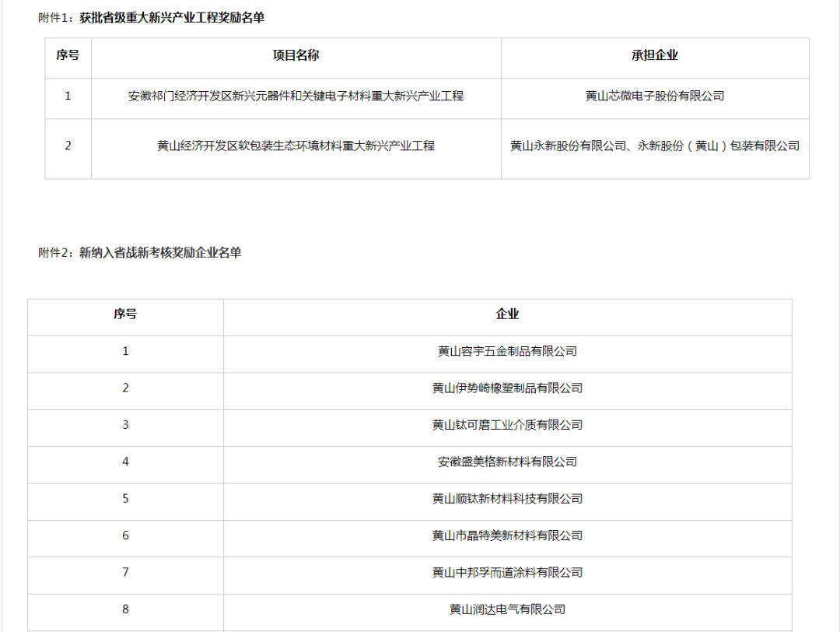Select the company '黄山芯微电子股份有限公司'
Screen dimensions: 840x632
[x=655, y=96]
